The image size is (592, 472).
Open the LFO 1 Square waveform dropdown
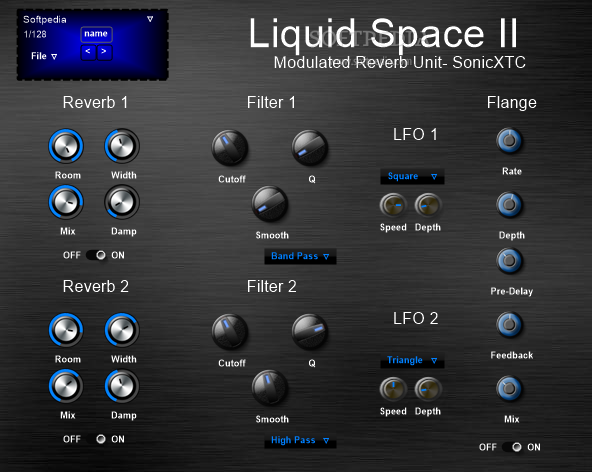coord(412,176)
